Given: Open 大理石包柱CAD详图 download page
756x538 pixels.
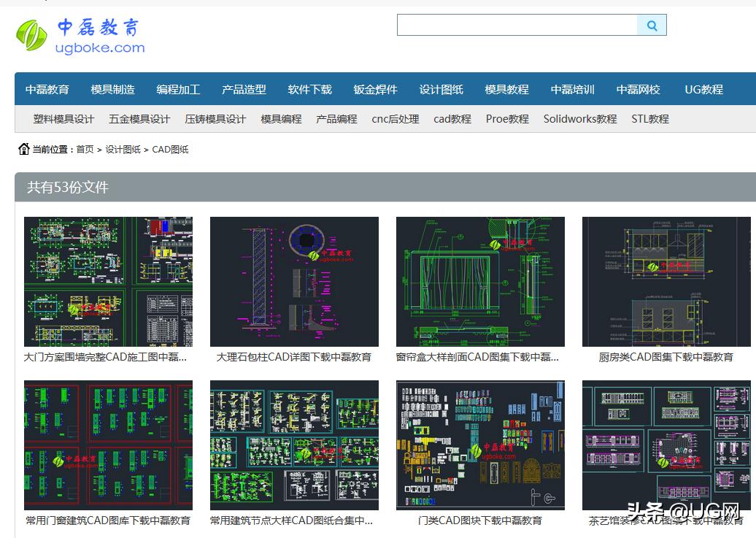Looking at the screenshot, I should (294, 357).
